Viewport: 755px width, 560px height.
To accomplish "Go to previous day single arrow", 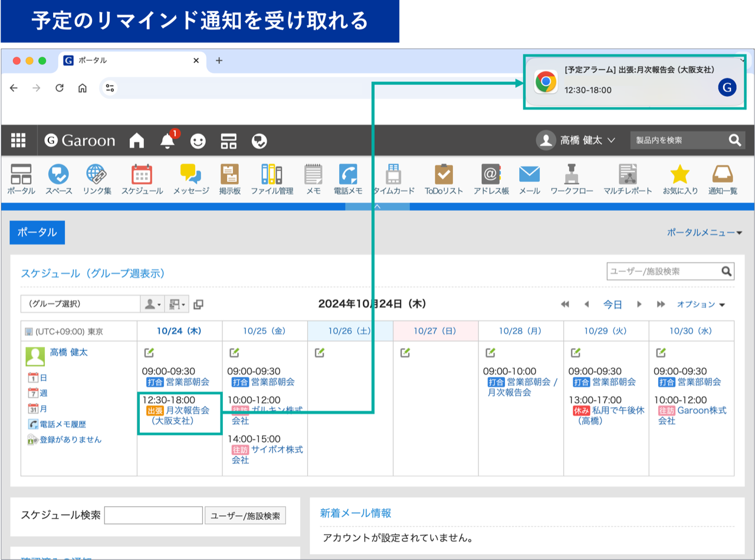I will [x=586, y=304].
